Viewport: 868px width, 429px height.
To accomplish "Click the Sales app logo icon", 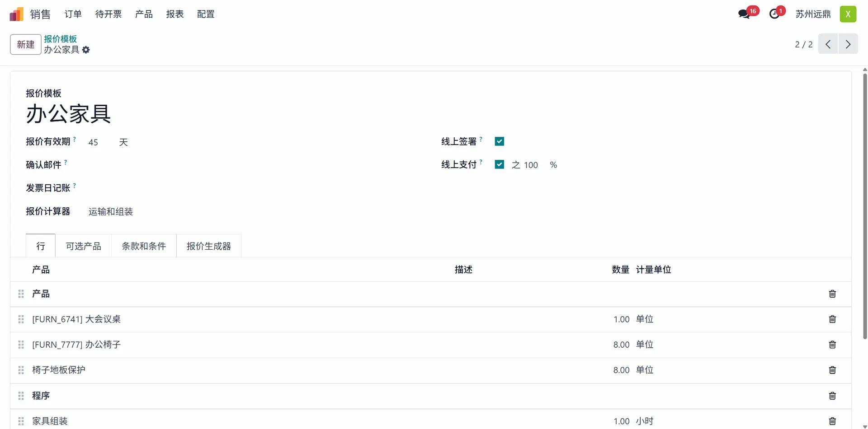I will [16, 14].
